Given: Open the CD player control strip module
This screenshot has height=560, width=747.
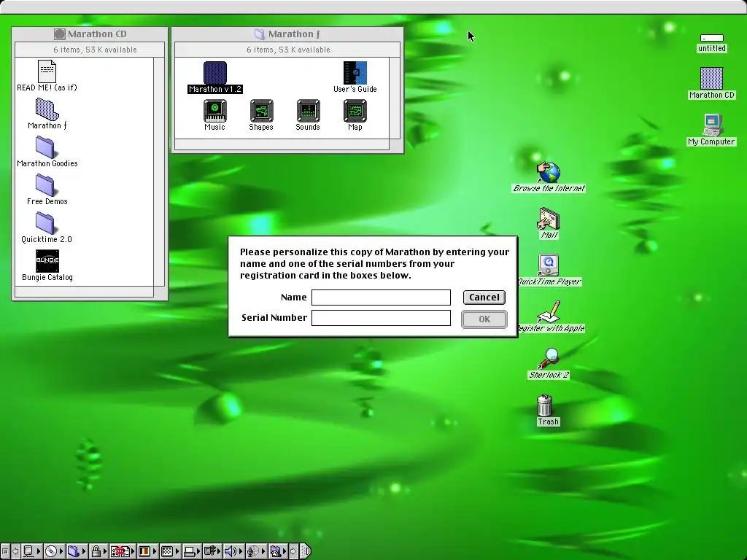Looking at the screenshot, I should point(54,551).
